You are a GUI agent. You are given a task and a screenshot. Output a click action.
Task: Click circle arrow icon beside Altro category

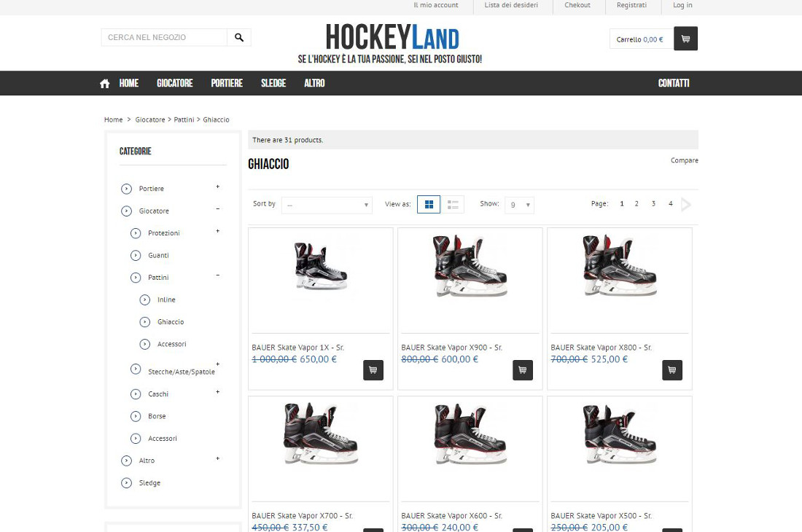coord(126,461)
